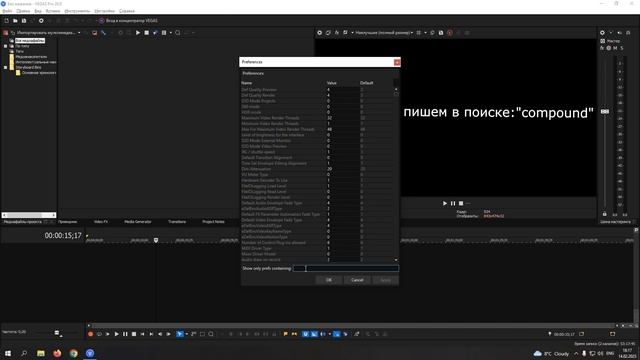Click the Master volume fader handle
Image resolution: width=640 pixels, height=360 pixels.
(x=605, y=111)
